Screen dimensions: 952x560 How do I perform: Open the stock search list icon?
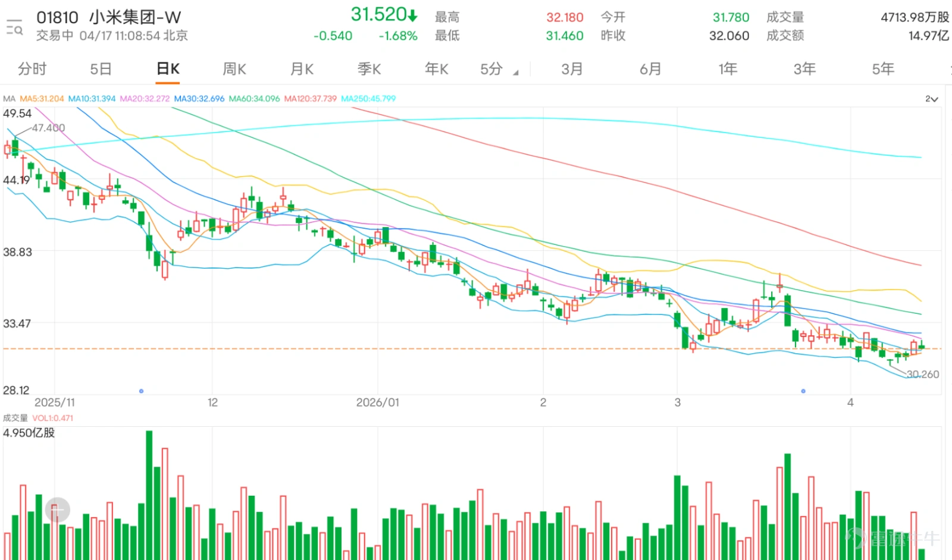(x=14, y=27)
